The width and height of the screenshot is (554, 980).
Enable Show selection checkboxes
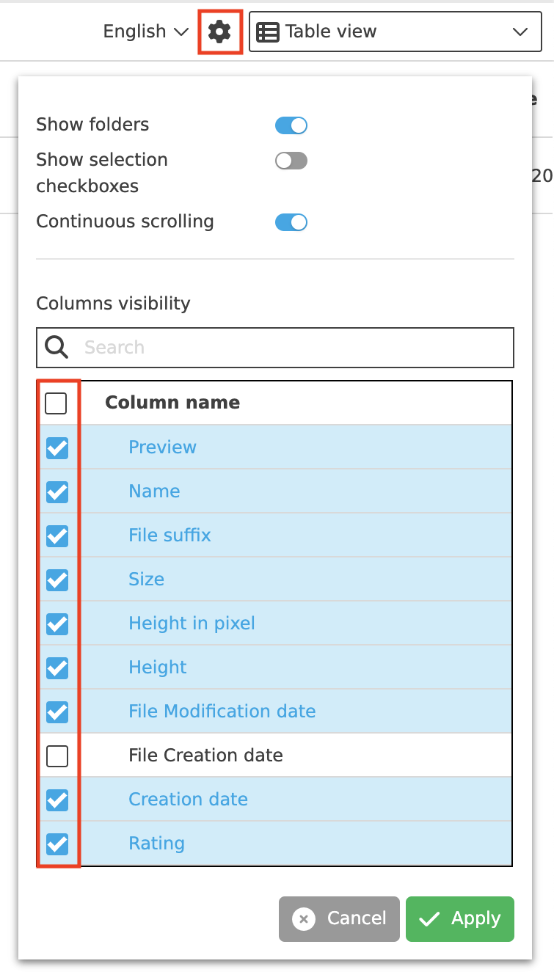tap(291, 160)
